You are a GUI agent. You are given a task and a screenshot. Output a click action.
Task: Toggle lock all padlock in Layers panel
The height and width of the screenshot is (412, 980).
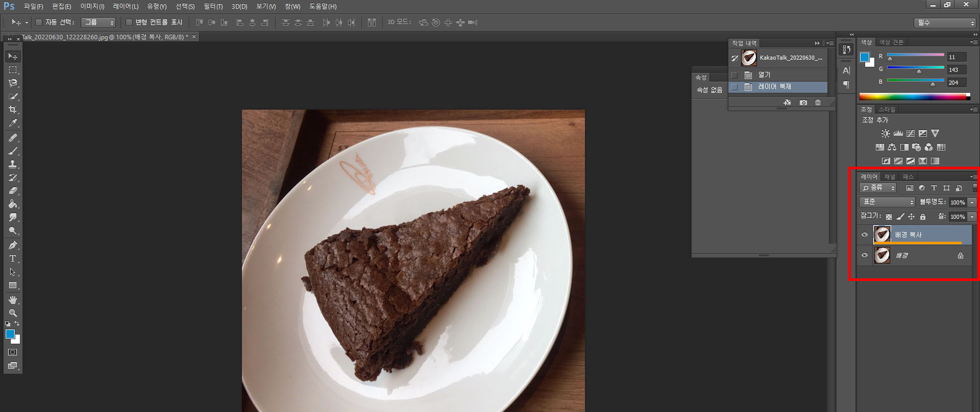point(923,217)
